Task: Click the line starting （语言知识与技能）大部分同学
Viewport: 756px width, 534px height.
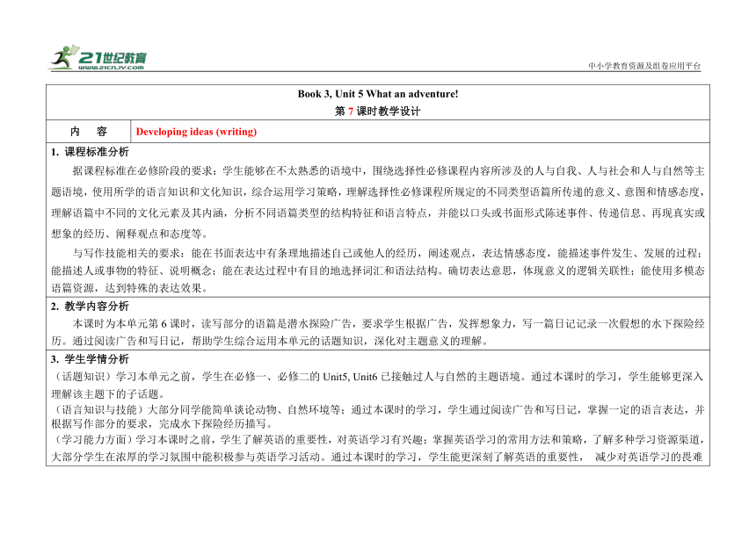Action: (x=378, y=410)
